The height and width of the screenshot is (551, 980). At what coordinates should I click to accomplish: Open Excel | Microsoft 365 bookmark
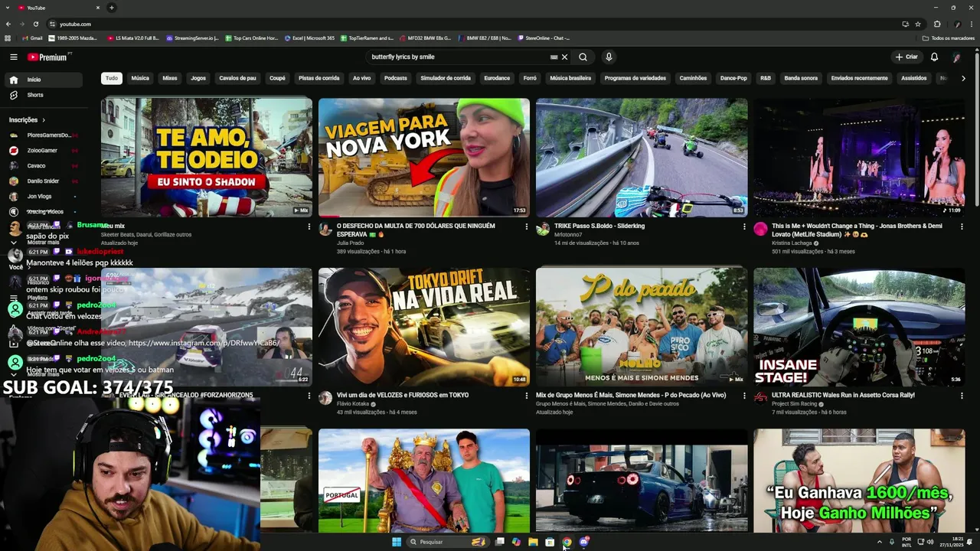(309, 37)
